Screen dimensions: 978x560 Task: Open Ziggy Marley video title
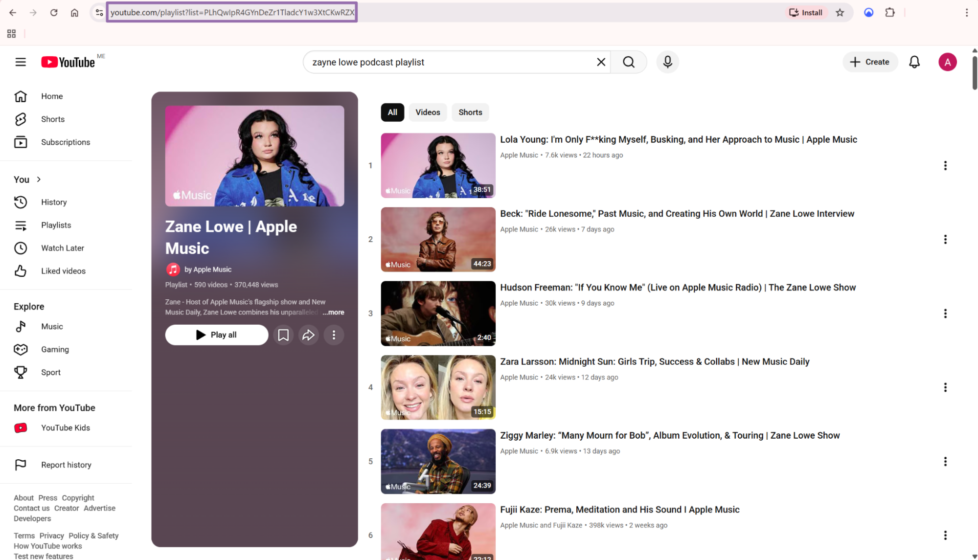pyautogui.click(x=670, y=436)
